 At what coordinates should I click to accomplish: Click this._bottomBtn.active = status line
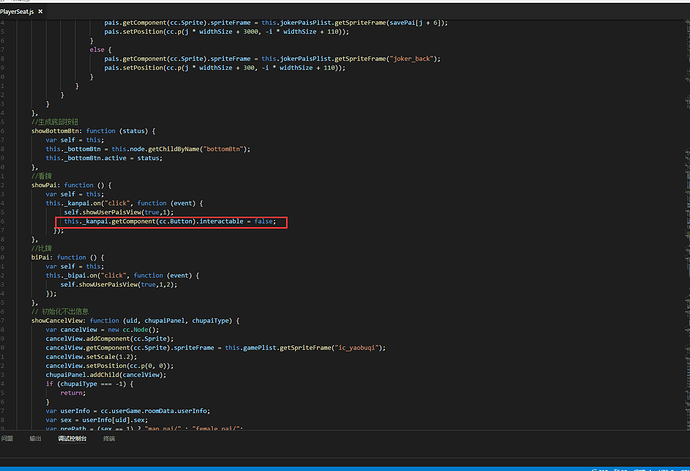click(x=104, y=158)
